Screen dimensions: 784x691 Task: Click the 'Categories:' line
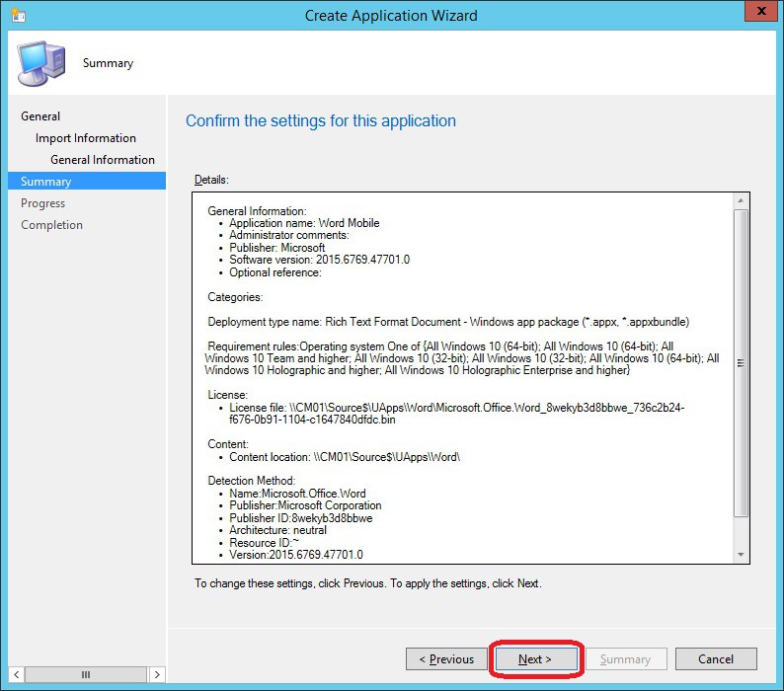(235, 297)
